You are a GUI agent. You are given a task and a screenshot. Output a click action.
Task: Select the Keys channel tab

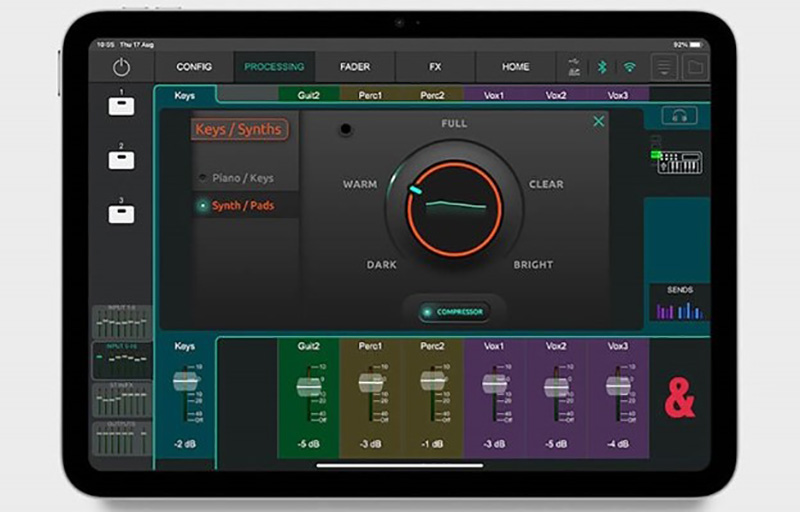pyautogui.click(x=185, y=95)
